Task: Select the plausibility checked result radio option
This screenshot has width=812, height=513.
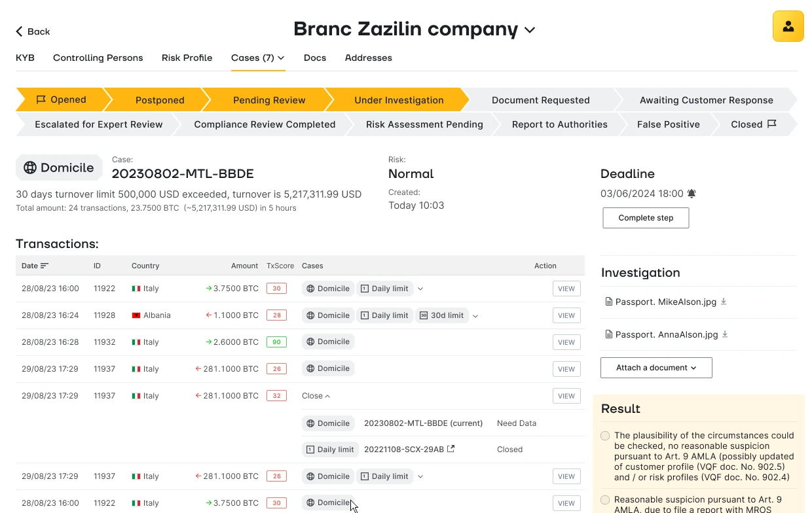Action: pos(605,436)
